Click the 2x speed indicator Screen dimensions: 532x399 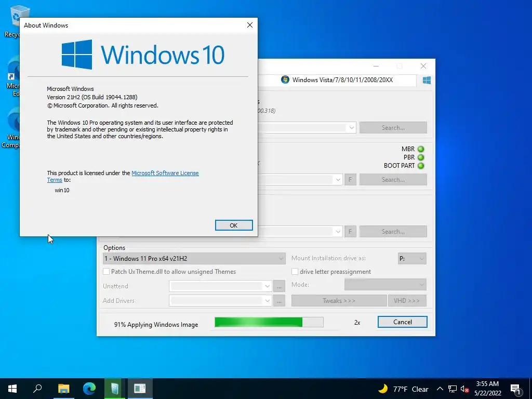click(357, 323)
